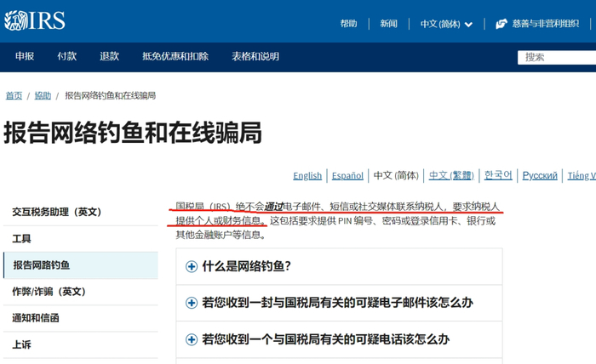Switch page language to Русский
This screenshot has width=596, height=364.
pos(540,176)
